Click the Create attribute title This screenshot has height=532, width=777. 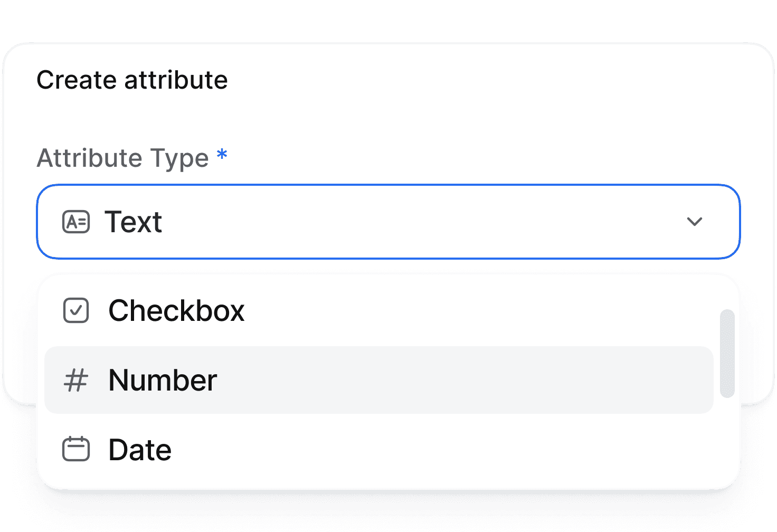coord(131,80)
